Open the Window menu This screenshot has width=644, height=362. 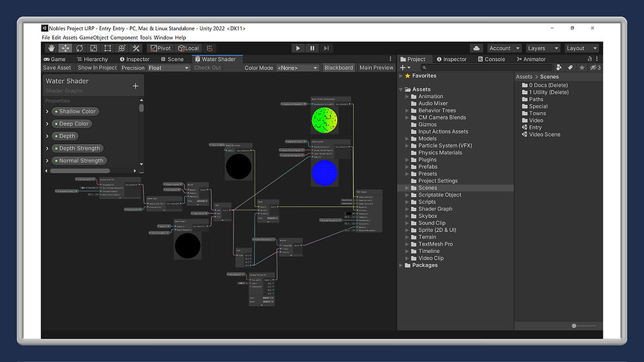tap(163, 37)
